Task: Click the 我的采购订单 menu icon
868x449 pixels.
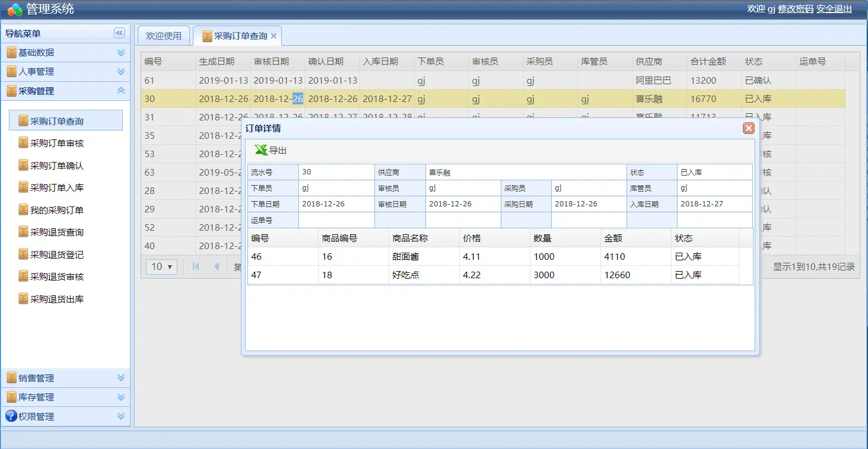Action: coord(23,210)
